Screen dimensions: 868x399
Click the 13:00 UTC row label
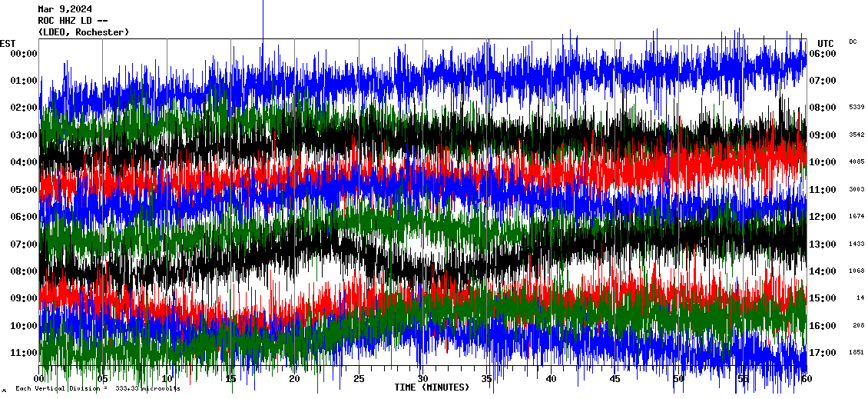point(823,244)
